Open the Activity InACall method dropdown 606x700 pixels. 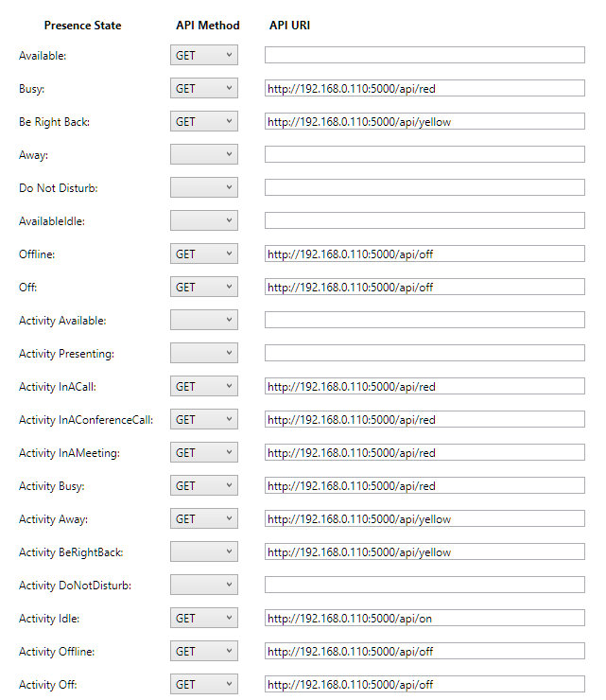coord(204,386)
